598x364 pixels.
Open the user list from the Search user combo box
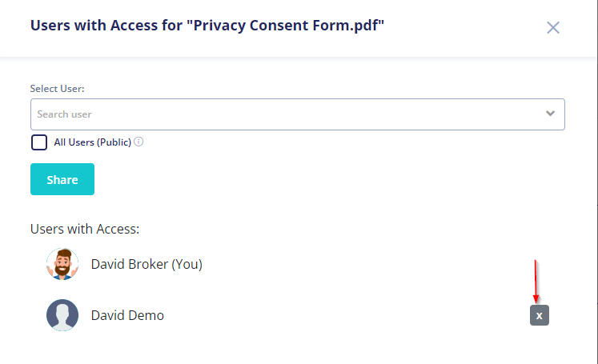298,114
